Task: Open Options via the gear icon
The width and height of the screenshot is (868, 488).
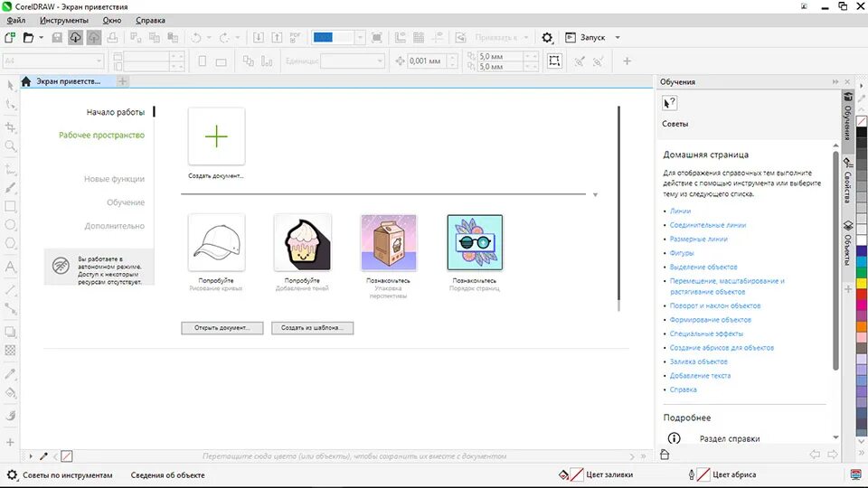Action: pos(547,38)
